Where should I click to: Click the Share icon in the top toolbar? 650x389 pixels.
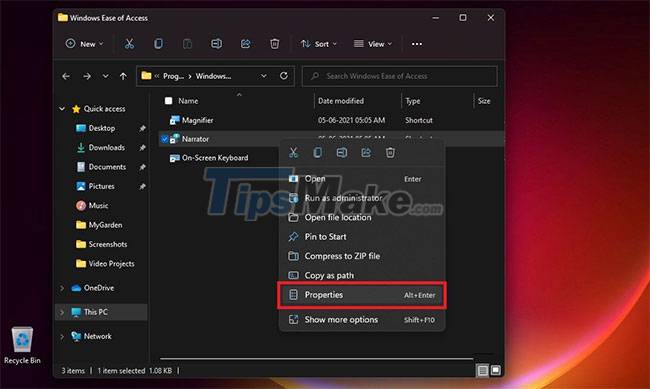point(245,44)
